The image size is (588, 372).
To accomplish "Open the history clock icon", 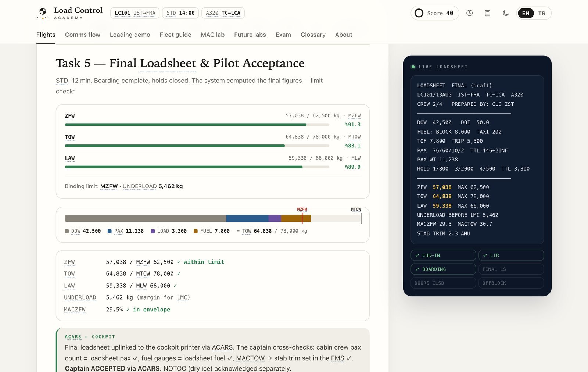I will [x=469, y=13].
